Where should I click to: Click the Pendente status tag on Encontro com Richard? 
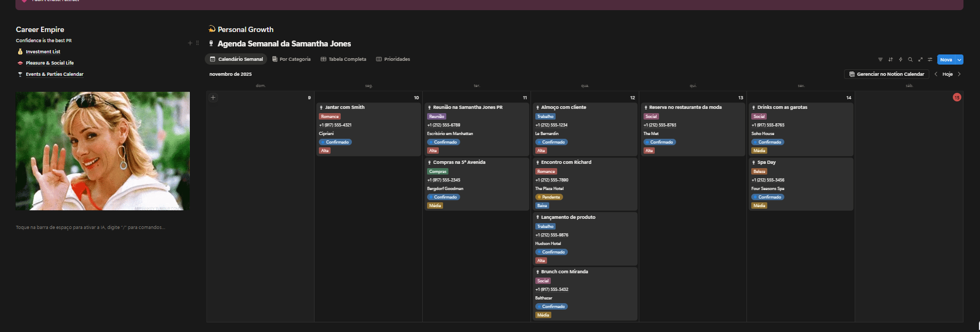tap(549, 197)
